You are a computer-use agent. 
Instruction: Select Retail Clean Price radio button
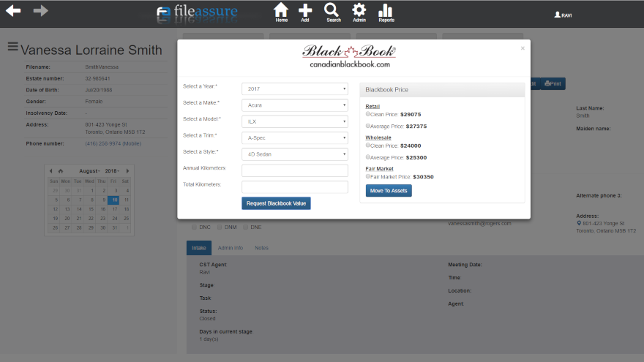click(368, 115)
